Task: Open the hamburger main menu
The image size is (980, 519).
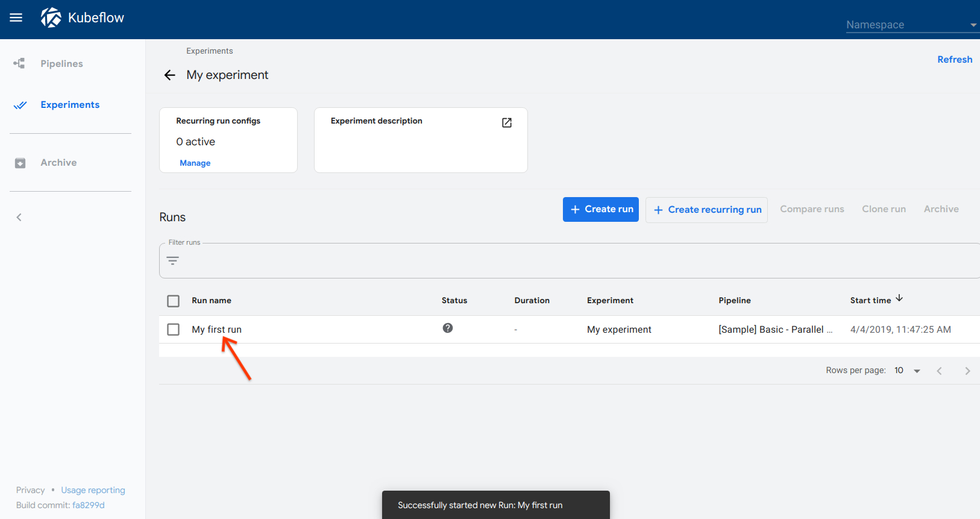Action: [x=16, y=18]
